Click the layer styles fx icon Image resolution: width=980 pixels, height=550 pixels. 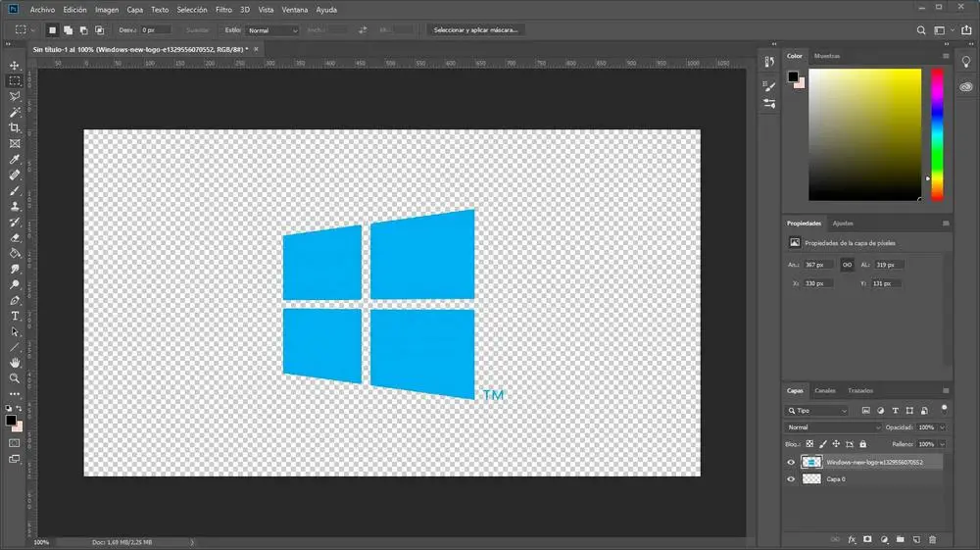852,539
